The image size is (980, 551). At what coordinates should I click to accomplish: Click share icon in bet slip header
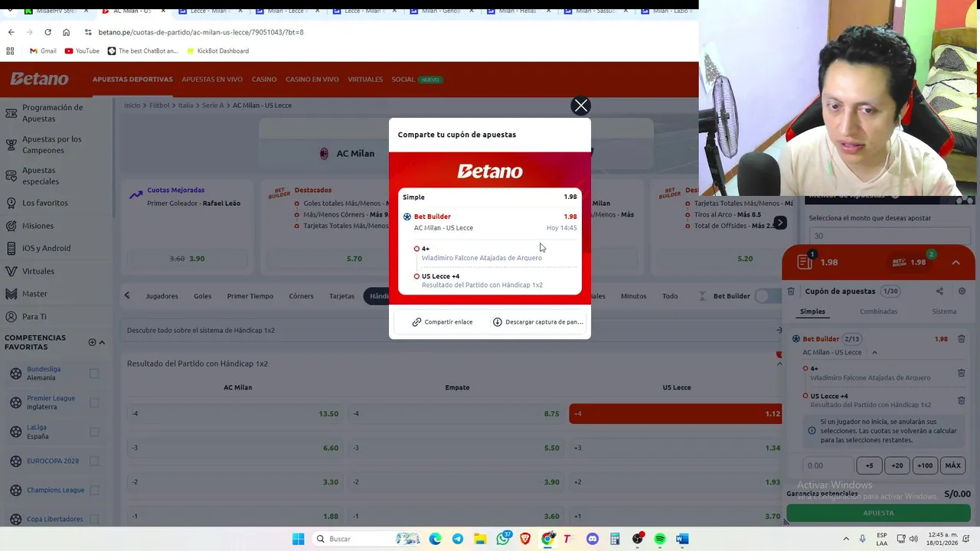click(939, 292)
